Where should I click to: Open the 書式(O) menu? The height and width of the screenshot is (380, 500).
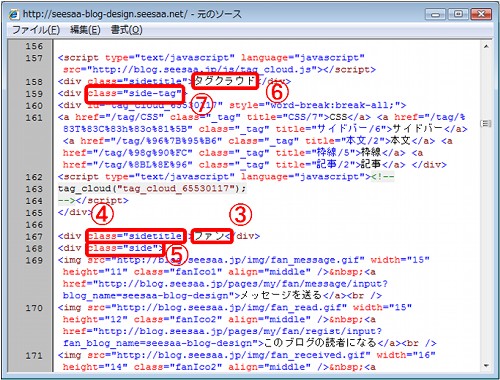pyautogui.click(x=126, y=30)
